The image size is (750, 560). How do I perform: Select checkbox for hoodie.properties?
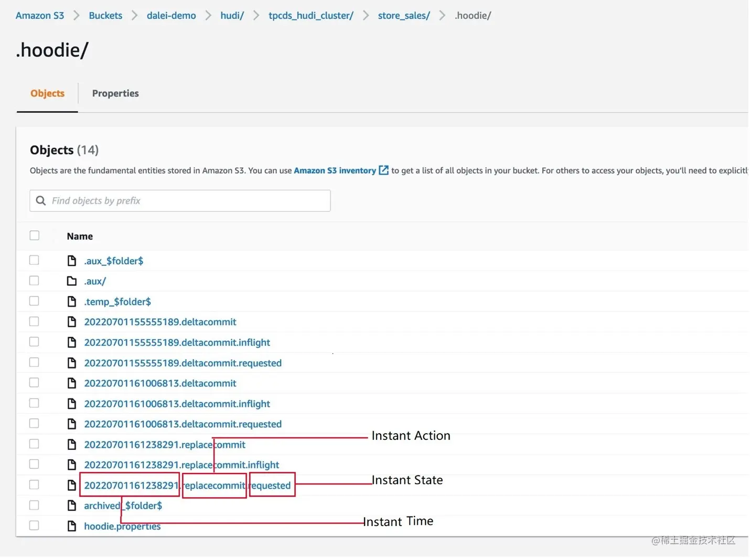click(35, 525)
